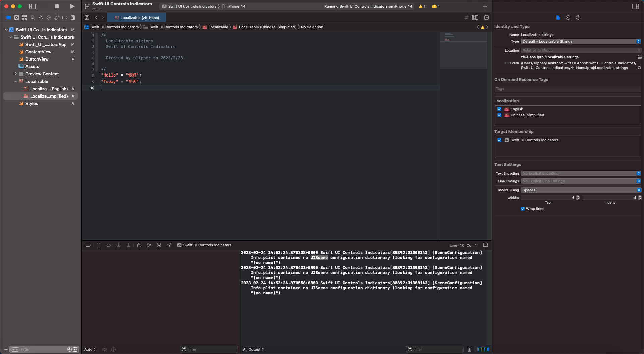Clear the console with trash icon
Screen dimensions: 644x354
pyautogui.click(x=469, y=349)
